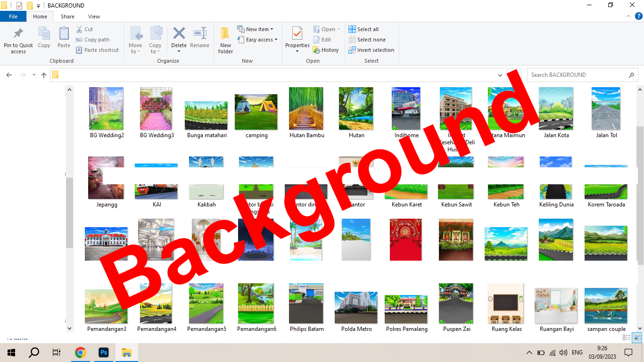Screen dimensions: 644x362
Task: Click the Help question mark icon
Action: 639,16
